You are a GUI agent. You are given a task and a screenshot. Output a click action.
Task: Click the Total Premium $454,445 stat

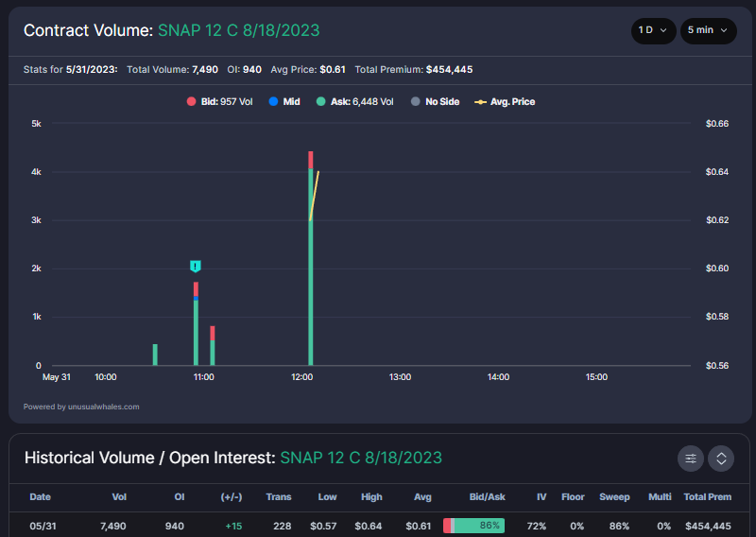click(x=414, y=69)
